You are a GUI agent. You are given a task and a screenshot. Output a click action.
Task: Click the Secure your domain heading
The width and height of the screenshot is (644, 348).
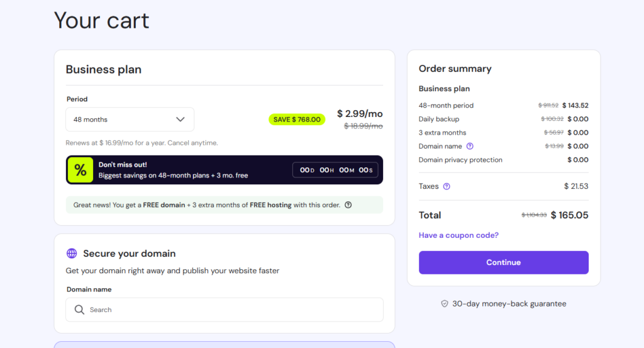[130, 254]
